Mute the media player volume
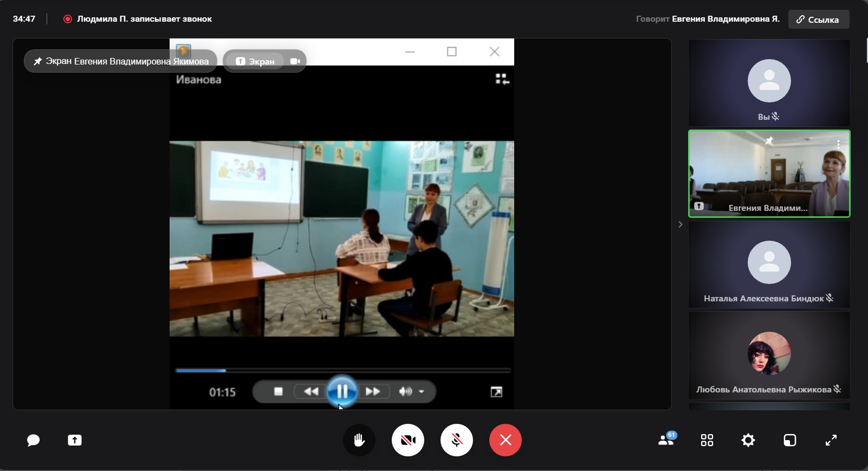Screen dimensions: 868x471 point(405,391)
